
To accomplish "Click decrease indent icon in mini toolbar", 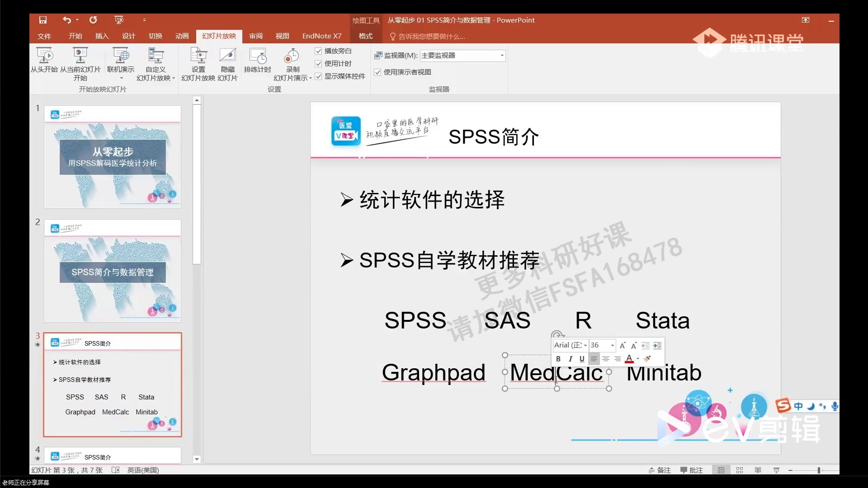I will coord(646,345).
